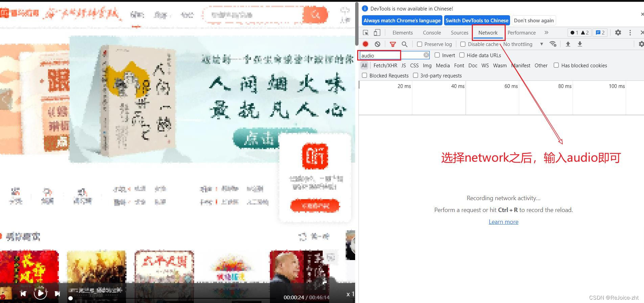Filter by Img requests

point(427,65)
